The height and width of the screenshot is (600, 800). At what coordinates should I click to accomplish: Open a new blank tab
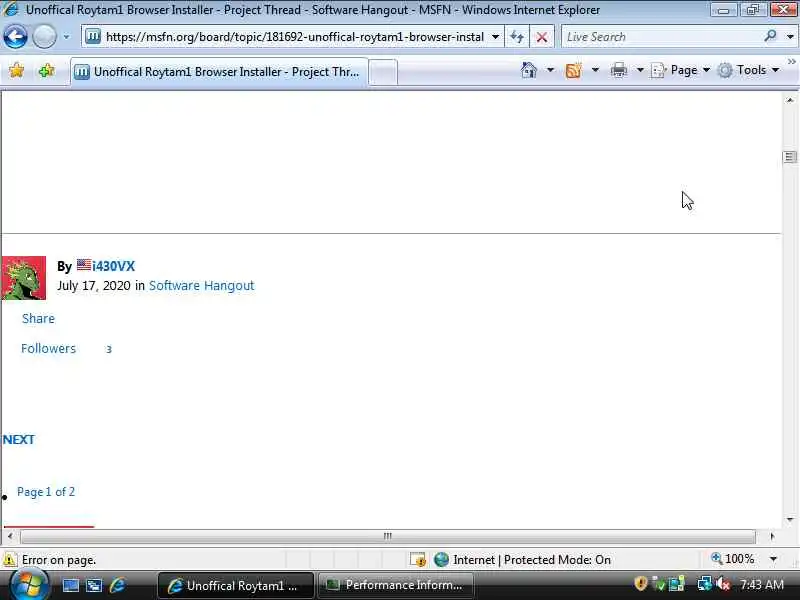click(x=383, y=72)
